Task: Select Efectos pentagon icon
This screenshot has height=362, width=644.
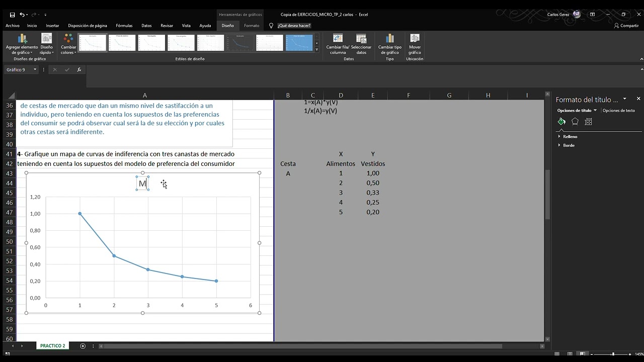Action: coord(575,122)
